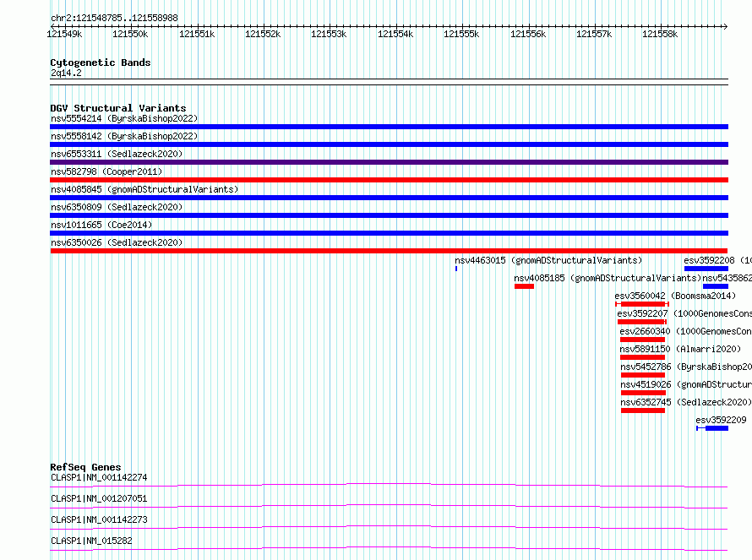Click the nsv5554214 (ByrskaBishop2022) variant label

[124, 118]
